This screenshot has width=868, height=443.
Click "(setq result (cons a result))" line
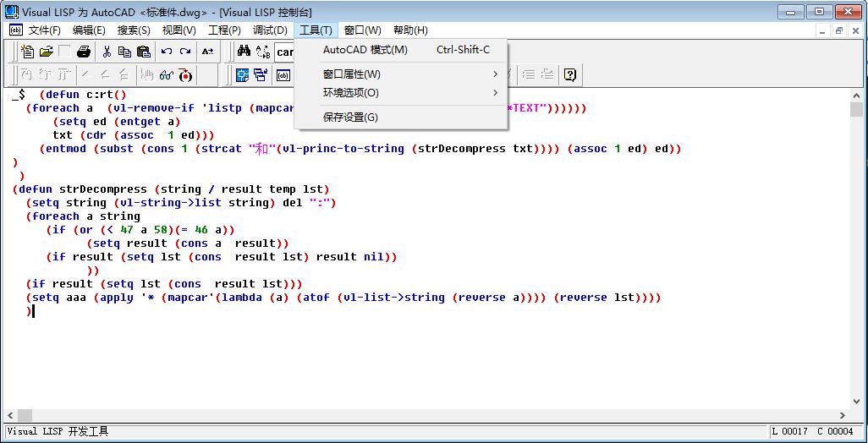(188, 243)
